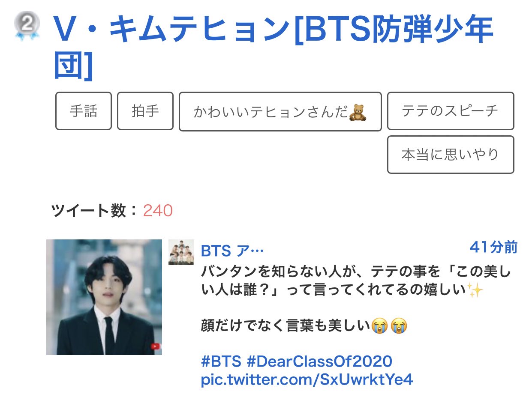Follow the #DearClassOf2020 hashtag
The image size is (532, 409).
(x=319, y=361)
